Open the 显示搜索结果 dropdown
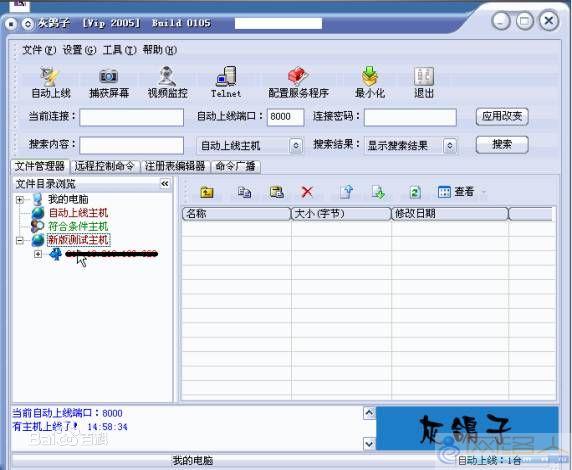This screenshot has height=470, width=572. [x=450, y=146]
